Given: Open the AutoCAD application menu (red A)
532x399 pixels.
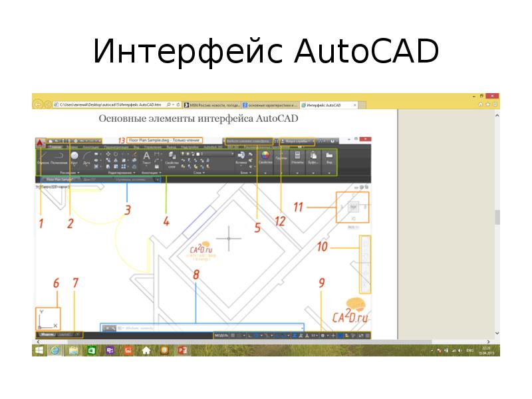Looking at the screenshot, I should [40, 143].
